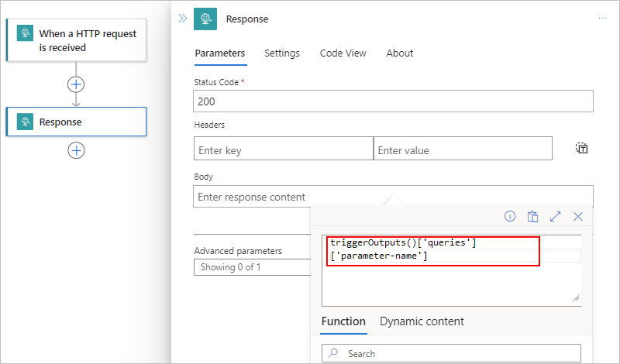
Task: Switch to the Dynamic content tab
Action: click(x=422, y=321)
